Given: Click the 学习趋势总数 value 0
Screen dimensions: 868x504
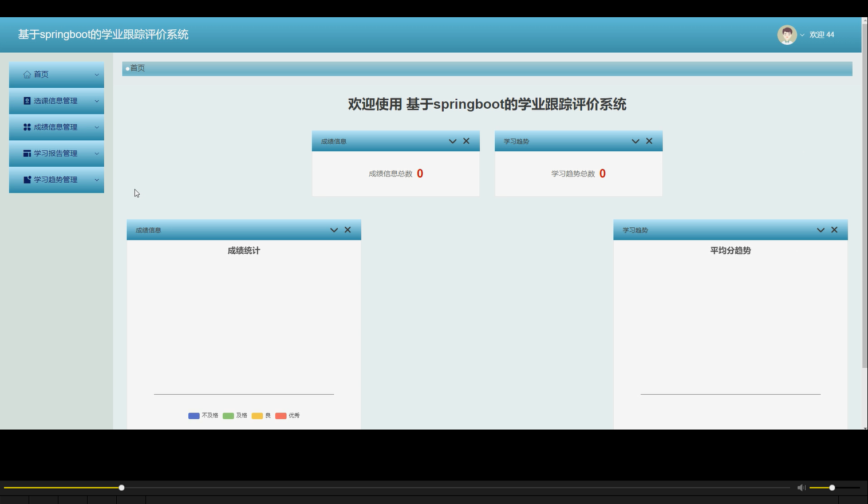Looking at the screenshot, I should coord(602,174).
